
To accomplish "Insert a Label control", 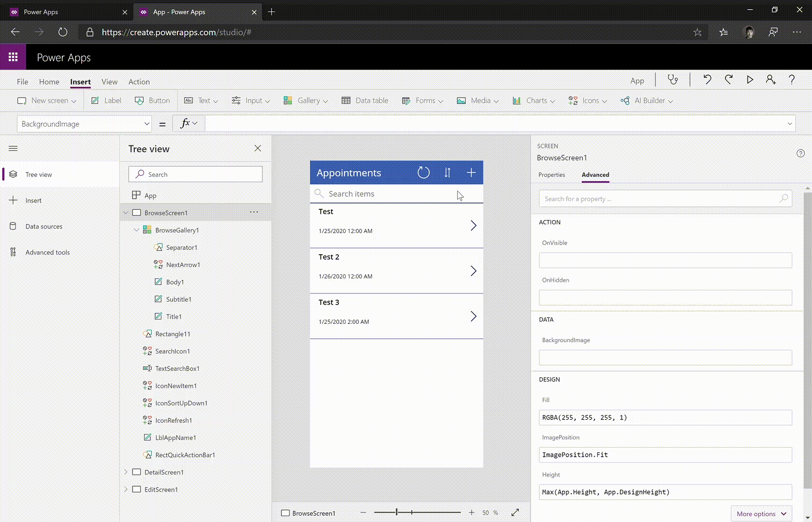I will [x=106, y=101].
